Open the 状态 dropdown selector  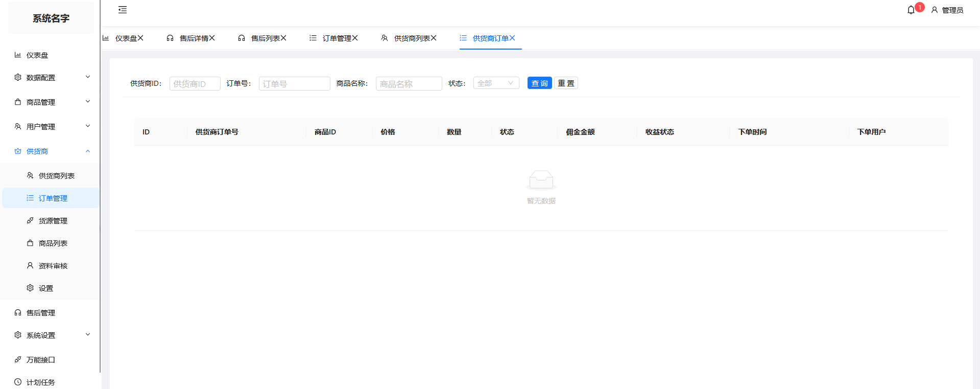[496, 83]
